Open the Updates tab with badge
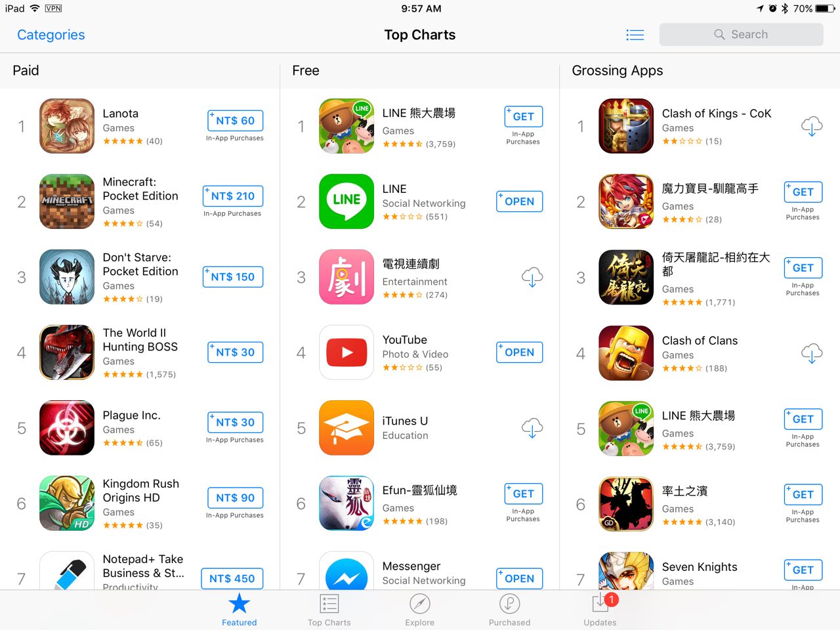 coord(600,610)
